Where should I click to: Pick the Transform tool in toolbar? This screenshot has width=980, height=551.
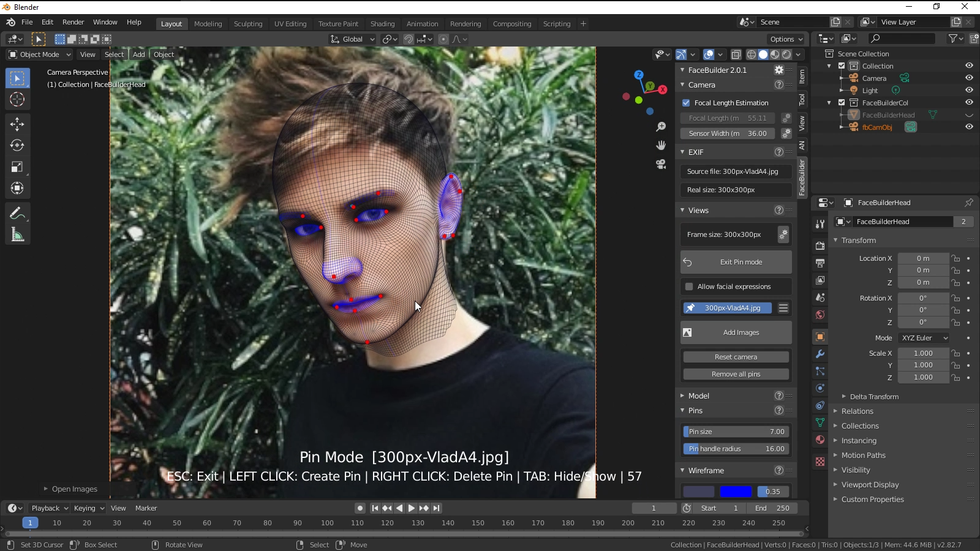[17, 189]
